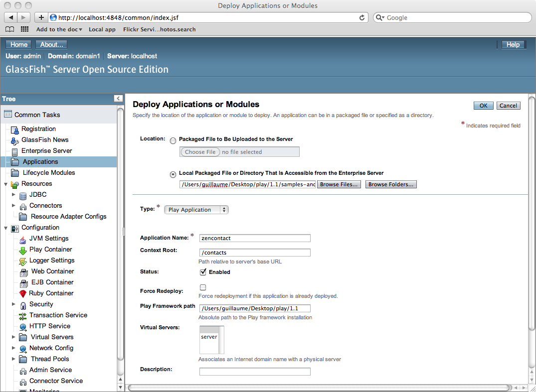Expand the JDBC tree node
Screen dimensions: 536x392
tap(13, 195)
